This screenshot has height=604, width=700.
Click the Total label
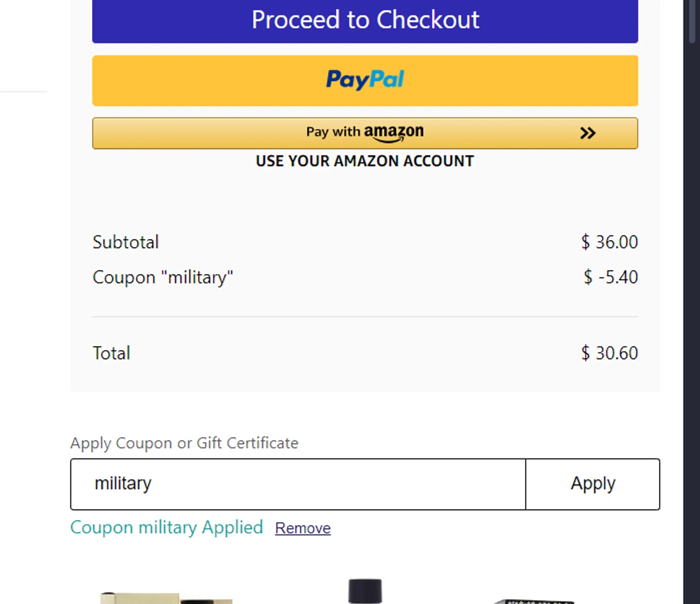(112, 353)
